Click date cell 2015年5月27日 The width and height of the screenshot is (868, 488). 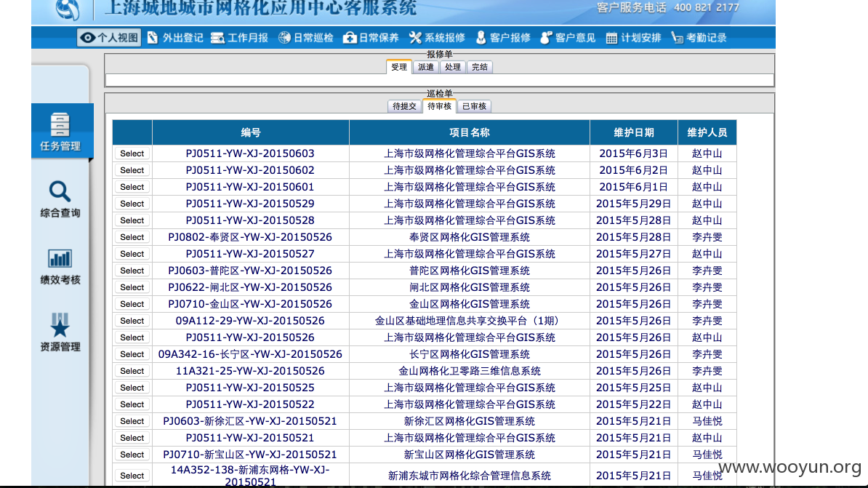point(634,254)
